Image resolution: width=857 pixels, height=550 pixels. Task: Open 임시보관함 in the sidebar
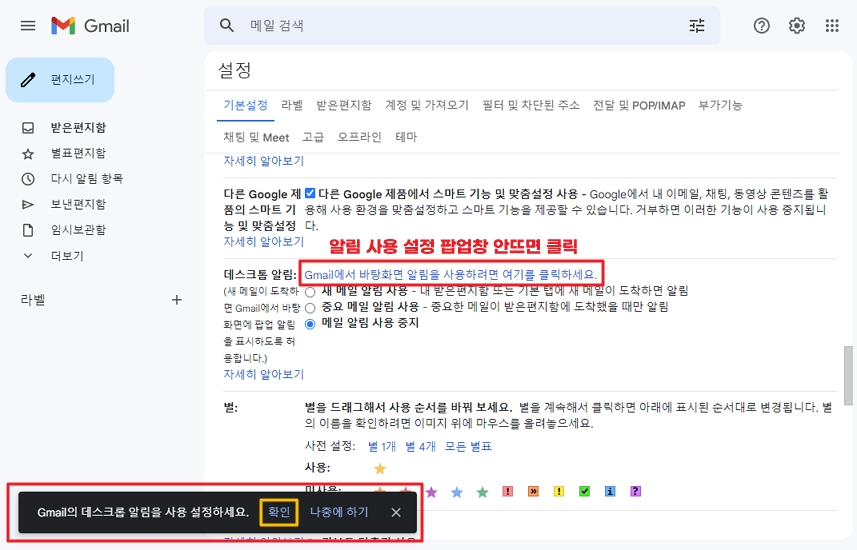[x=78, y=230]
